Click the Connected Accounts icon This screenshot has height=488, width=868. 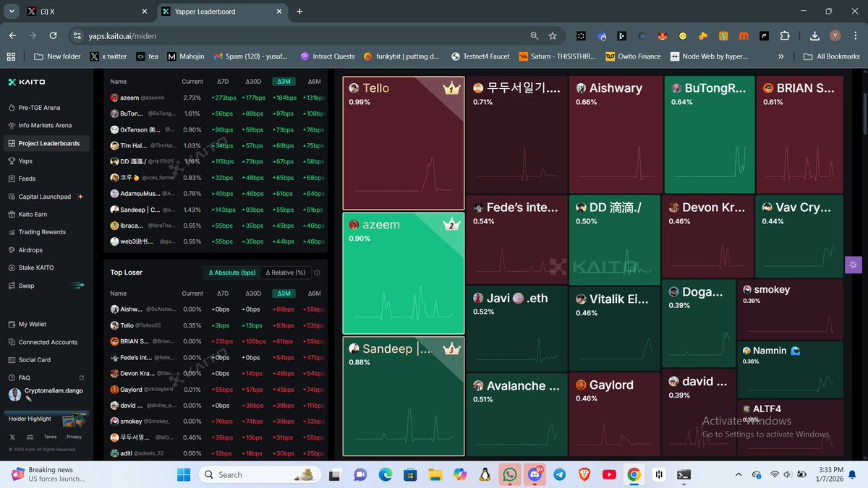click(x=12, y=342)
